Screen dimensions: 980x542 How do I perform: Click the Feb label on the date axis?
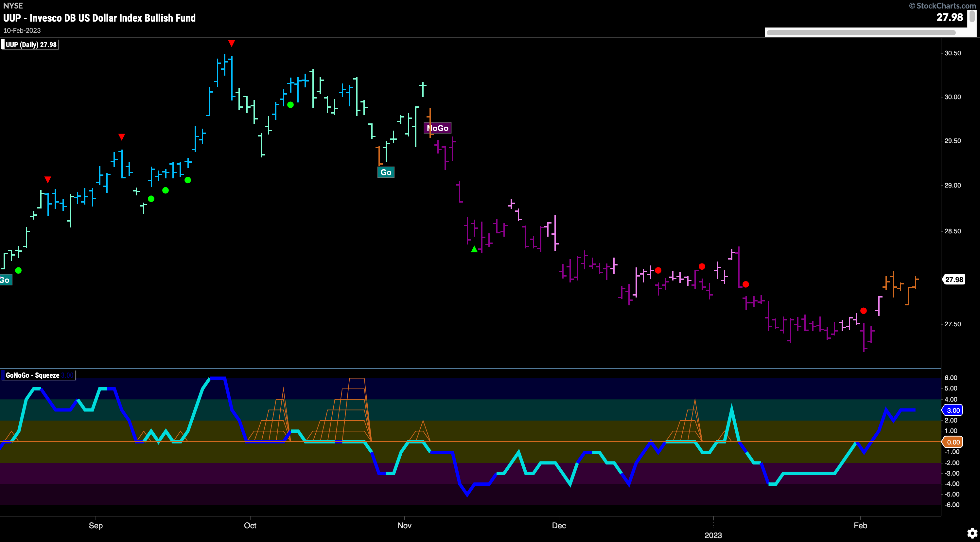point(860,526)
